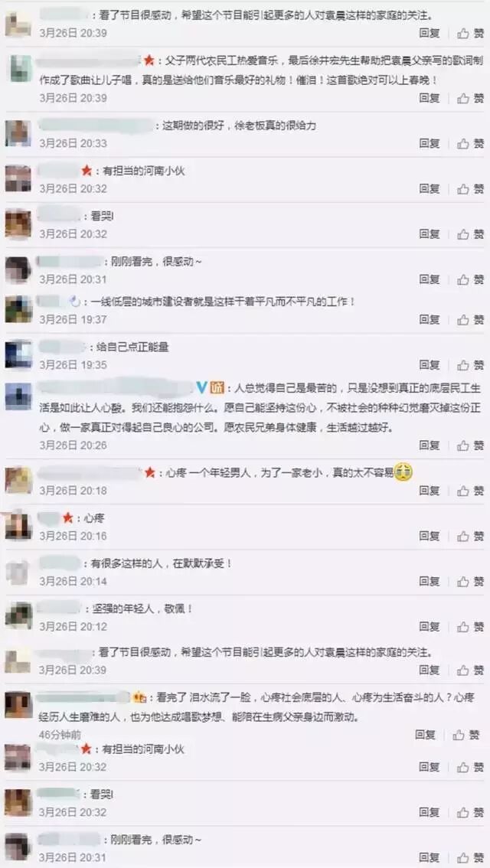The width and height of the screenshot is (490, 868).
Task: Click the blue V verified badge
Action: click(x=203, y=387)
